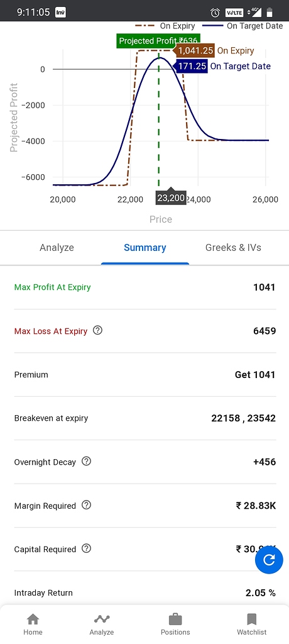
Task: Click the Projected Profit ₹636 label
Action: tap(158, 41)
